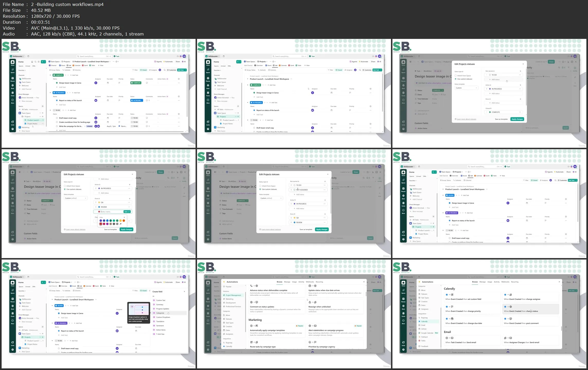The height and width of the screenshot is (370, 588).
Task: Pick the yellow swatch in Color popup
Action: coord(120,221)
